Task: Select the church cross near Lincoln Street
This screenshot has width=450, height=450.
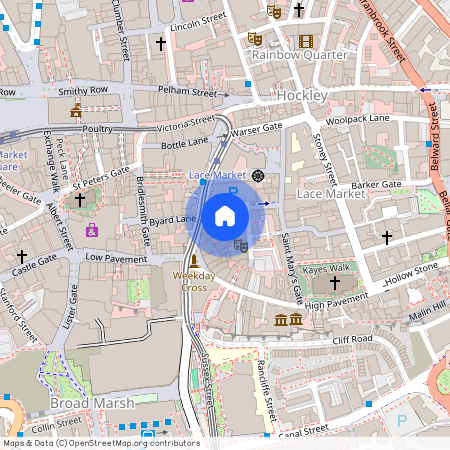Action: tap(161, 44)
